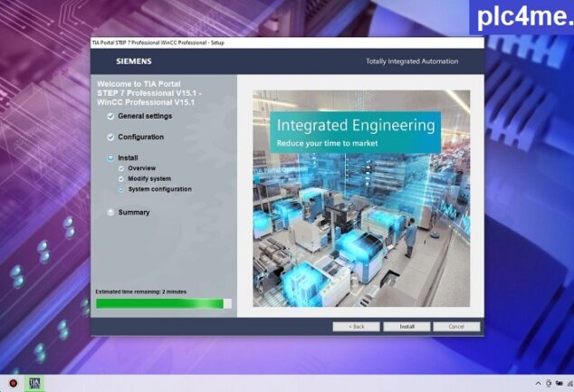The height and width of the screenshot is (392, 574).
Task: Click the green installation progress bar
Action: (x=159, y=303)
